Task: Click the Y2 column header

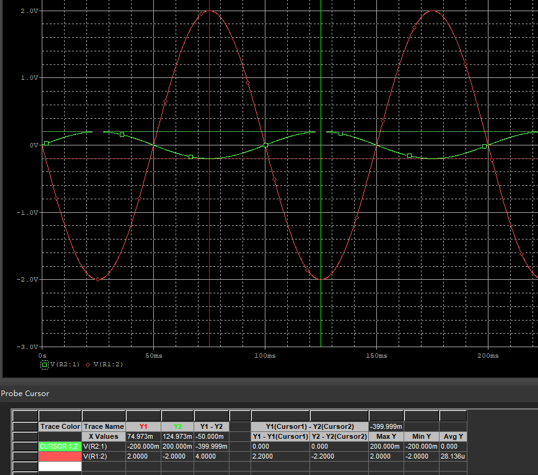Action: [177, 427]
